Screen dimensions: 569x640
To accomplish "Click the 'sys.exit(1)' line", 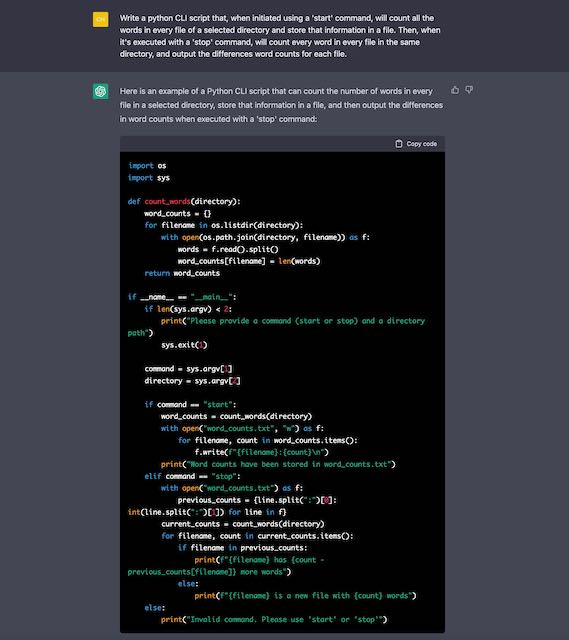I will coord(184,345).
